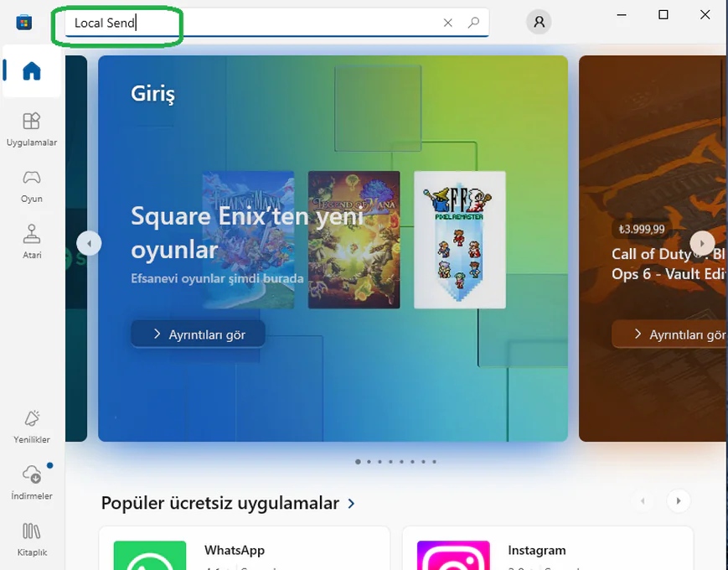Screen dimensions: 728x570
Task: Show previous popular free apps
Action: pyautogui.click(x=643, y=500)
